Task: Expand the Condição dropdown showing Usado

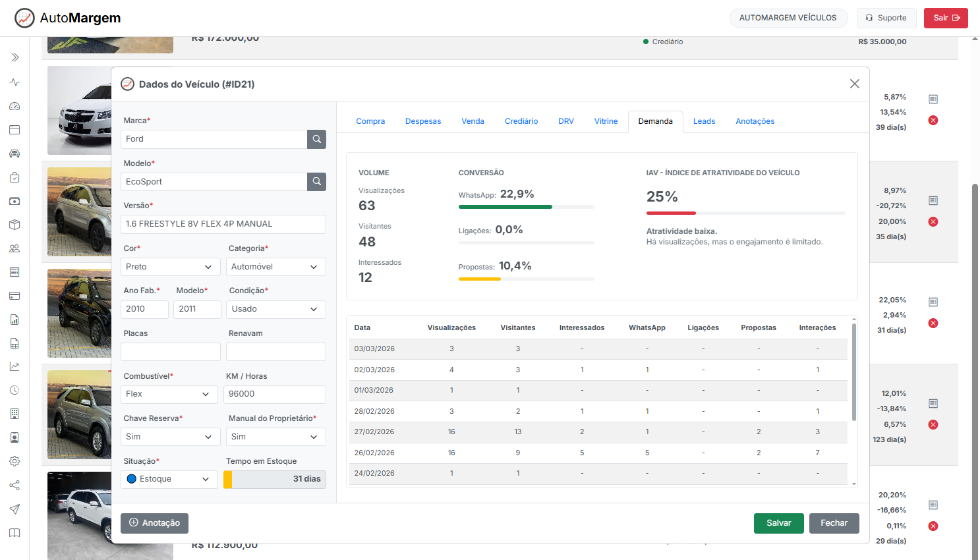Action: (x=275, y=309)
